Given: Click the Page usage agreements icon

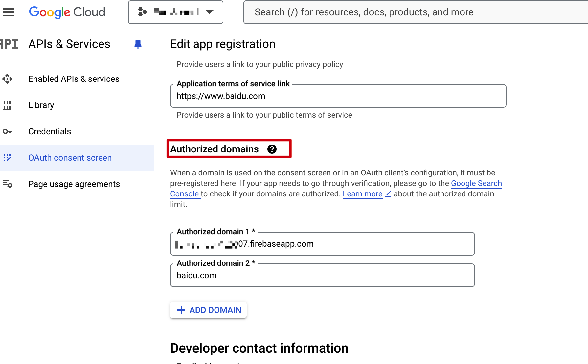Looking at the screenshot, I should tap(7, 184).
